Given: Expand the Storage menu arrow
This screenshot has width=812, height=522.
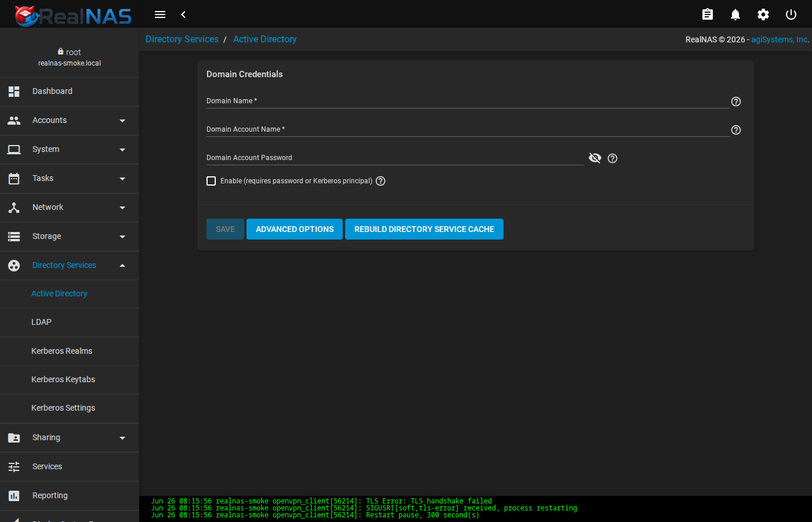Looking at the screenshot, I should [x=122, y=237].
